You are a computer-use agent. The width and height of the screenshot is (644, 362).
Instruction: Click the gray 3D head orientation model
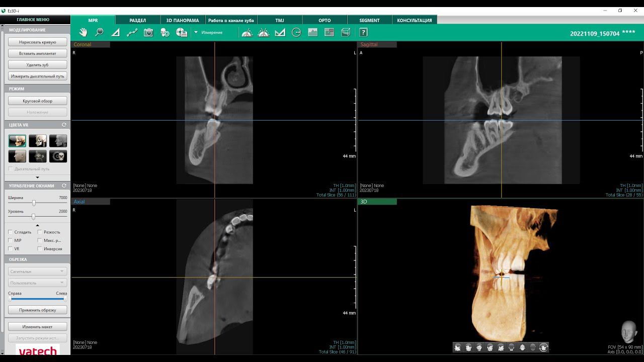tap(629, 332)
